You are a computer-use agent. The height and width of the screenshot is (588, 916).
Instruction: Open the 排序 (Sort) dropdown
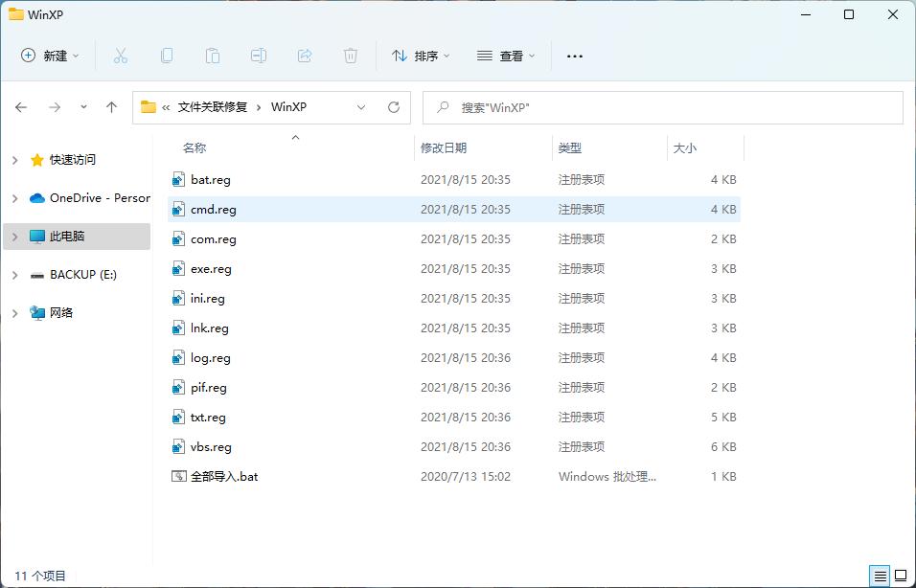point(421,56)
